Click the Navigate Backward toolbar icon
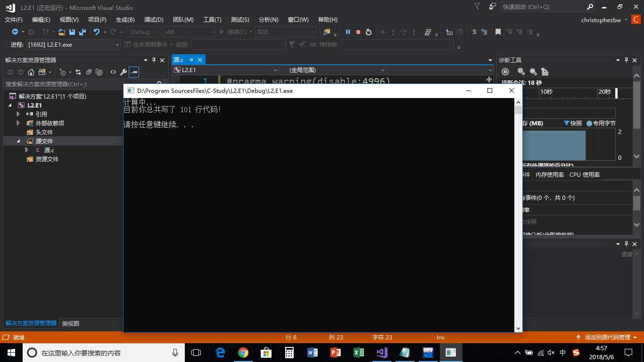This screenshot has width=644, height=362. [15, 32]
